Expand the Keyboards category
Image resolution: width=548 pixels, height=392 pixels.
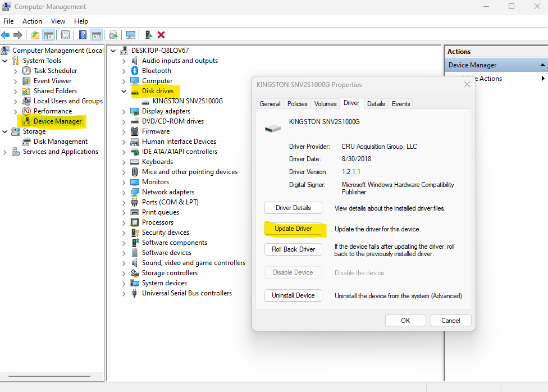(124, 162)
